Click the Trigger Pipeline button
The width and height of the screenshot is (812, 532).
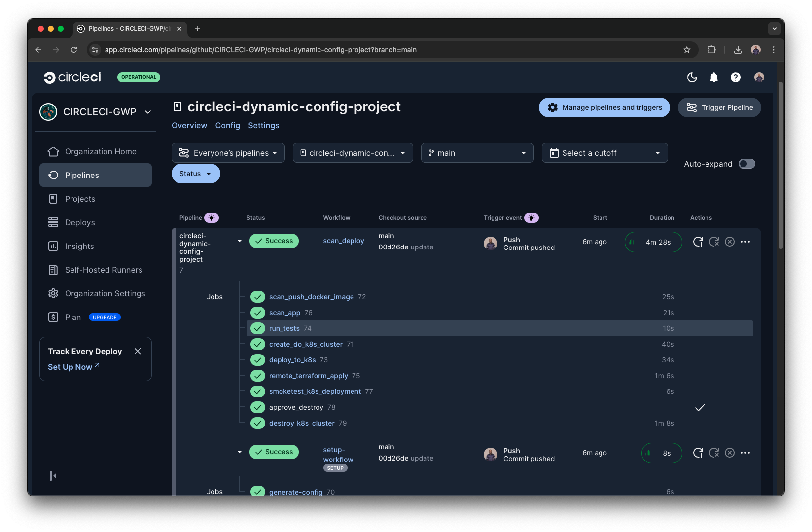719,107
